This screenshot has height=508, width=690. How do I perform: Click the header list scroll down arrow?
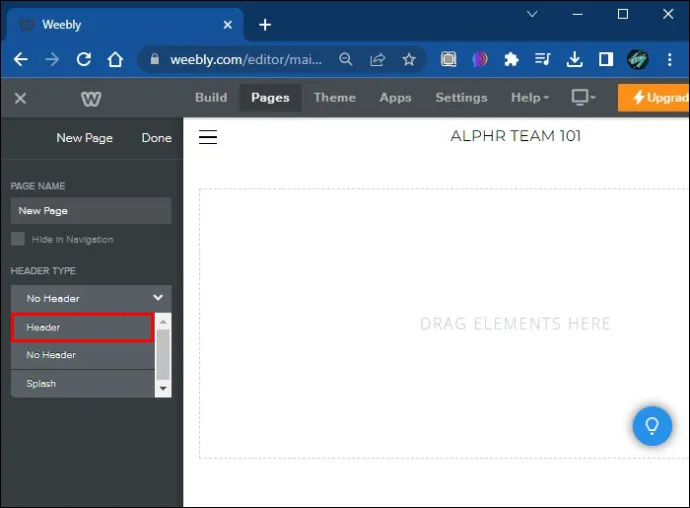(163, 388)
